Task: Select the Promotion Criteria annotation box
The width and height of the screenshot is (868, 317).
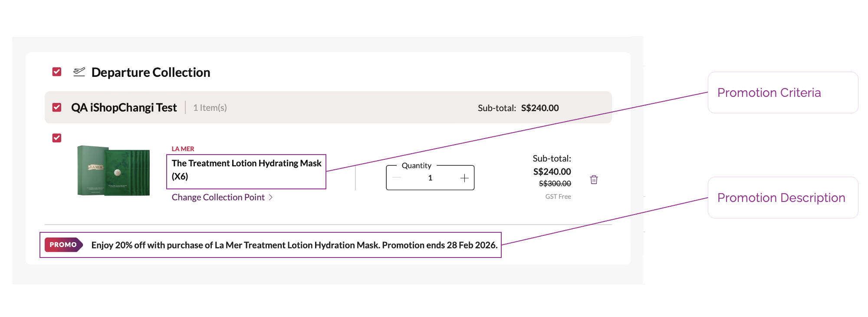Action: [x=783, y=93]
